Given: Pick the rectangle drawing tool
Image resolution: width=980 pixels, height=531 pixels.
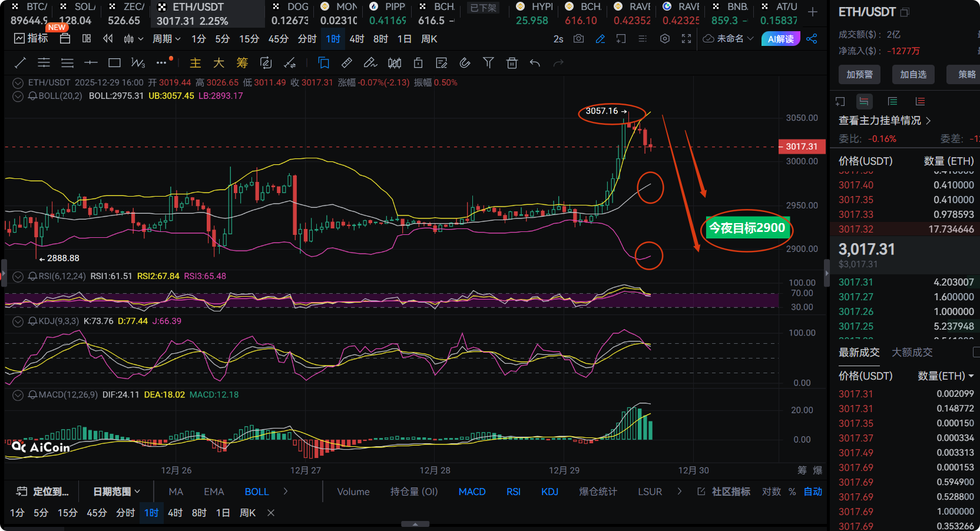Looking at the screenshot, I should tap(114, 63).
